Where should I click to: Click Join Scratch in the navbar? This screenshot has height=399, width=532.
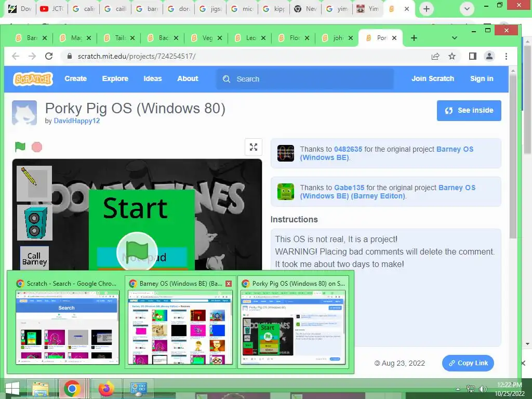point(433,79)
